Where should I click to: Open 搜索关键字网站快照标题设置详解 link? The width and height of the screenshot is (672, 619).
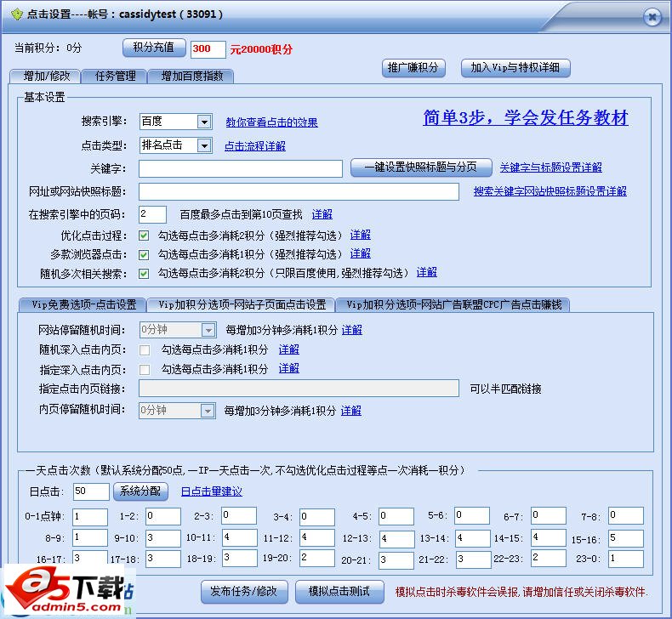click(x=550, y=191)
